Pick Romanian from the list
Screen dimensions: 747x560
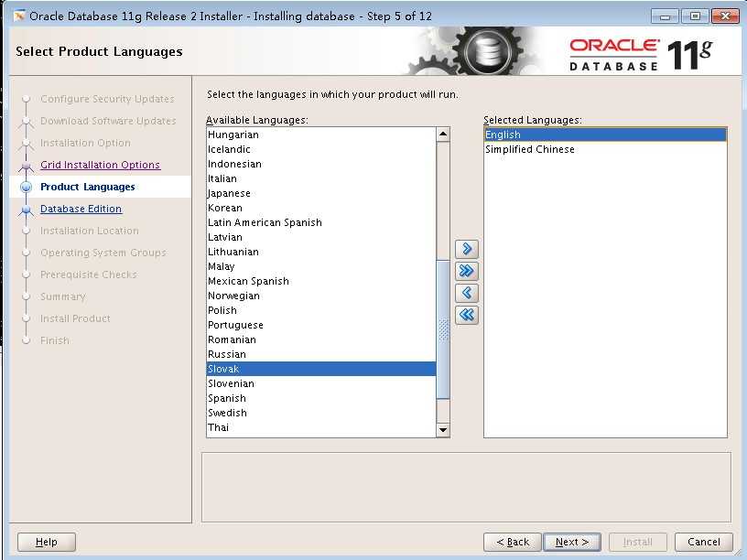pos(321,339)
